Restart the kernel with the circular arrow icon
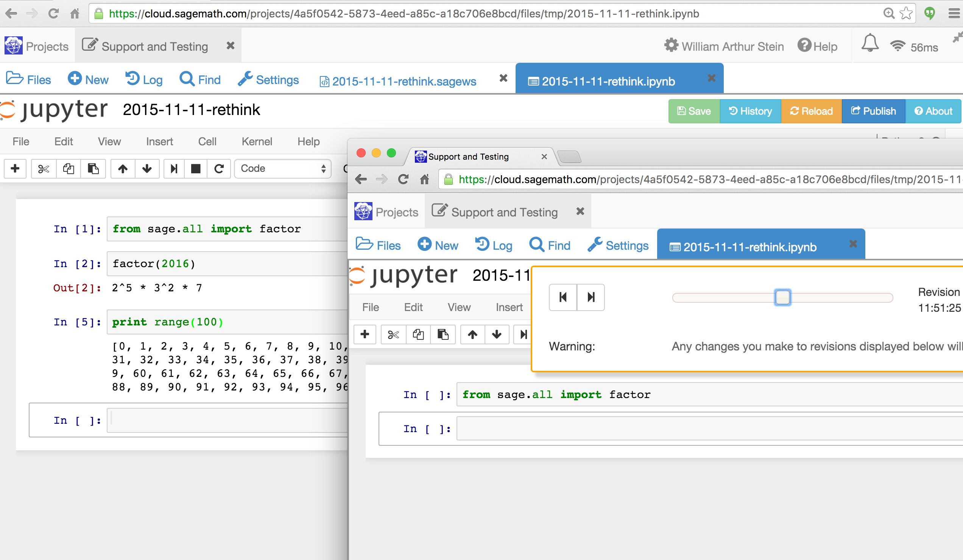Image resolution: width=963 pixels, height=560 pixels. (x=218, y=169)
